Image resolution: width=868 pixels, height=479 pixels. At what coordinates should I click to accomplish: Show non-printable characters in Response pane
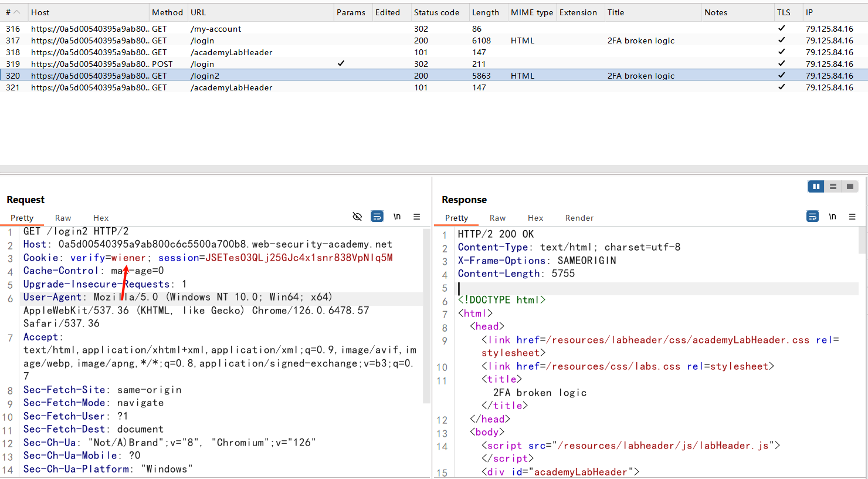tap(832, 217)
